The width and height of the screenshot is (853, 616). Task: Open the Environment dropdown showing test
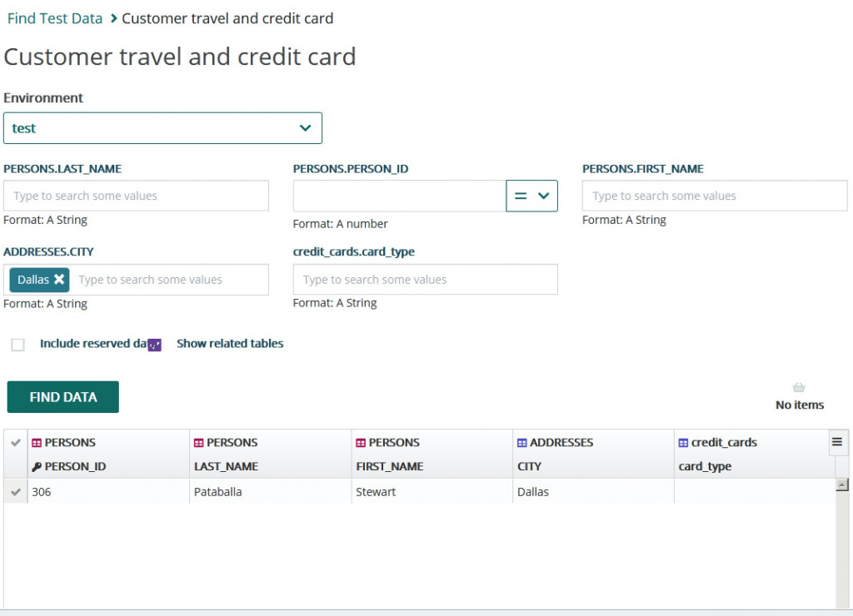coord(162,128)
